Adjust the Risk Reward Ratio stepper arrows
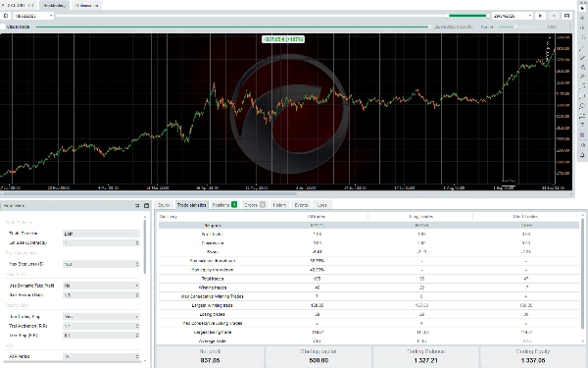This screenshot has height=368, width=588. click(137, 295)
